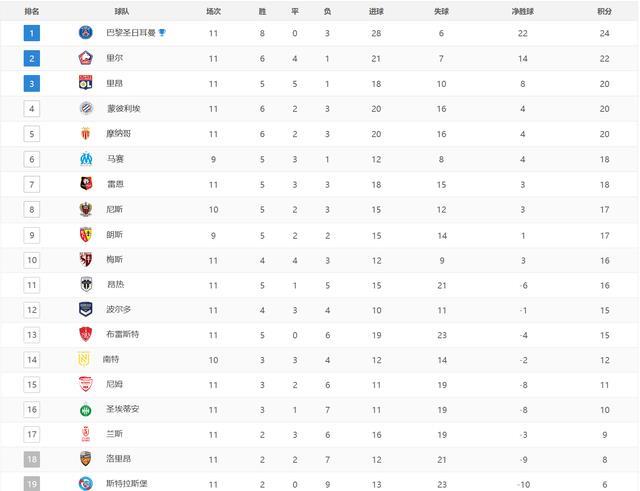Select the Monaco club crest

pyautogui.click(x=86, y=133)
